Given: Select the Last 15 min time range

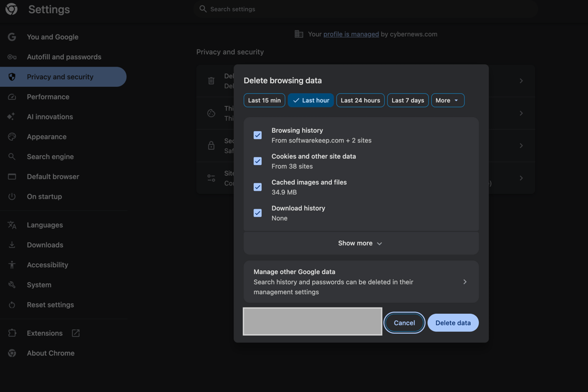Looking at the screenshot, I should coord(264,100).
